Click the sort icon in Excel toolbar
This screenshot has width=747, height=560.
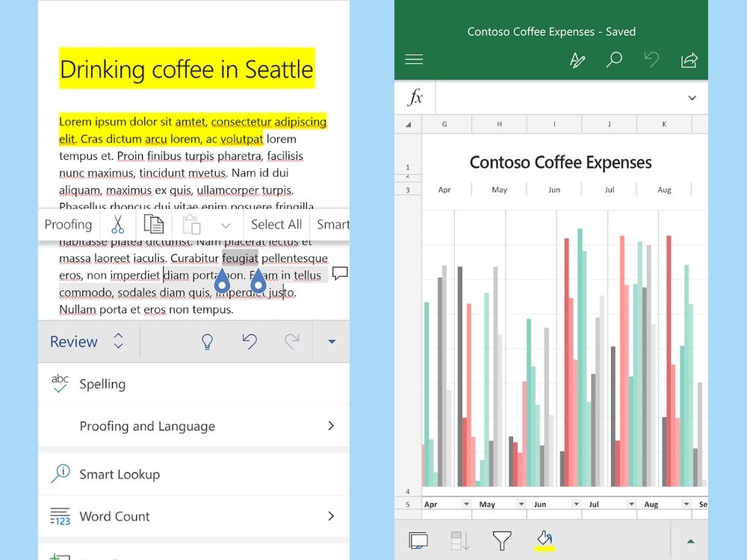pos(459,541)
